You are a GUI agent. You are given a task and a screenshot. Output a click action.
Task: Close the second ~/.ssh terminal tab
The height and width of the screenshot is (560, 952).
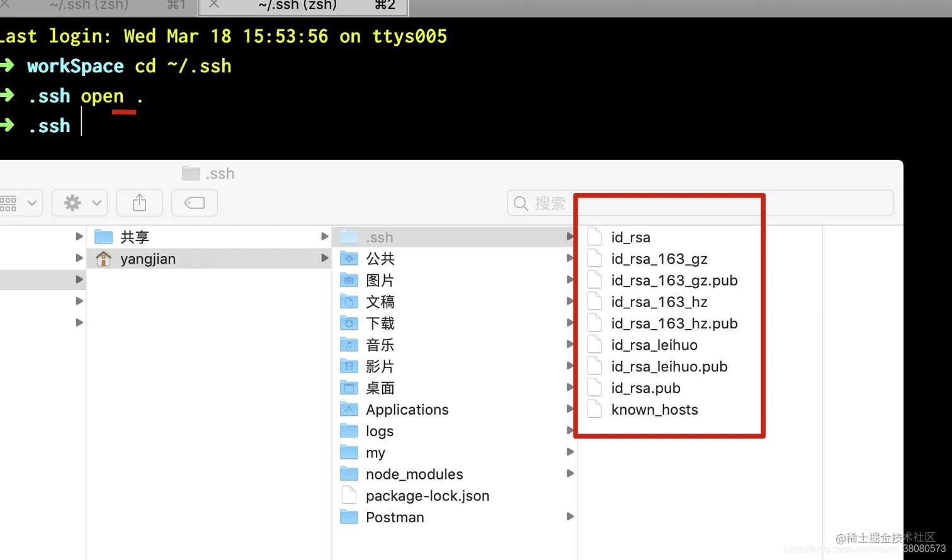coord(214,5)
